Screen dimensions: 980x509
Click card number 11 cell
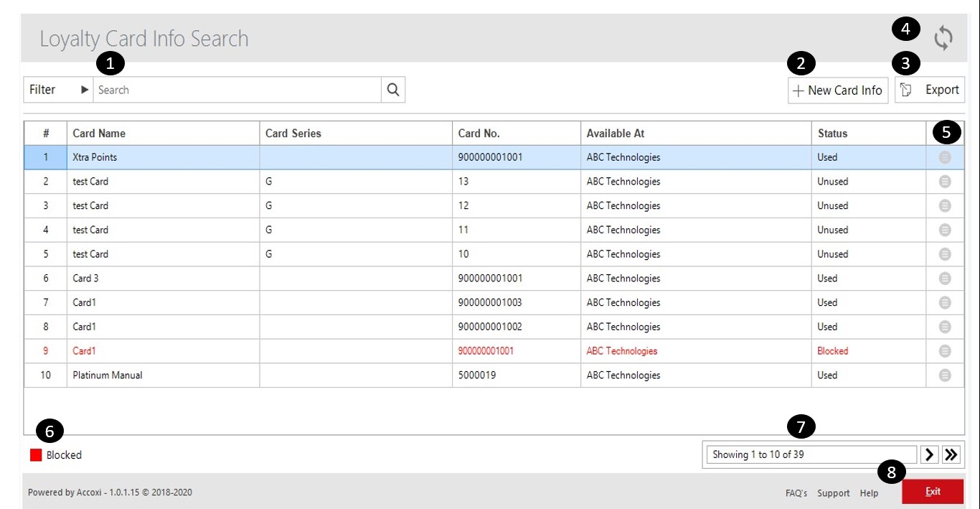[517, 230]
